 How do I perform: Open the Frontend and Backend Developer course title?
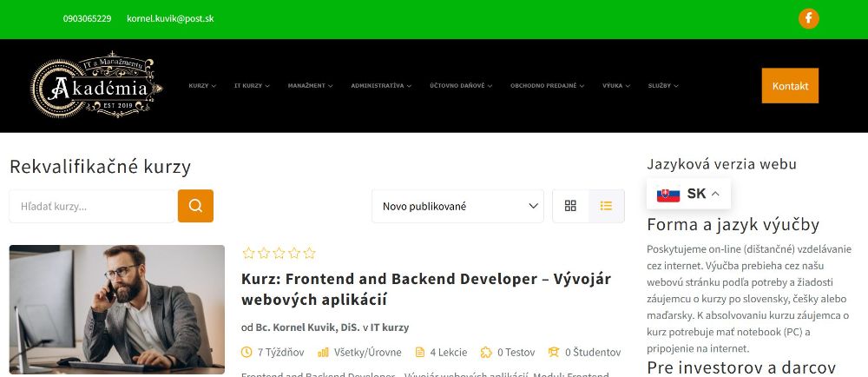pos(425,289)
